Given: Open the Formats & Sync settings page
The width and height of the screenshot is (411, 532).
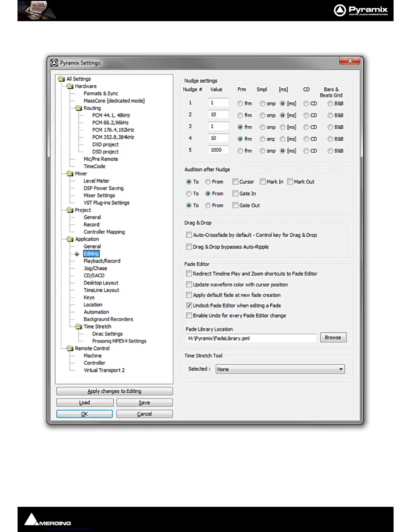Looking at the screenshot, I should click(x=101, y=93).
